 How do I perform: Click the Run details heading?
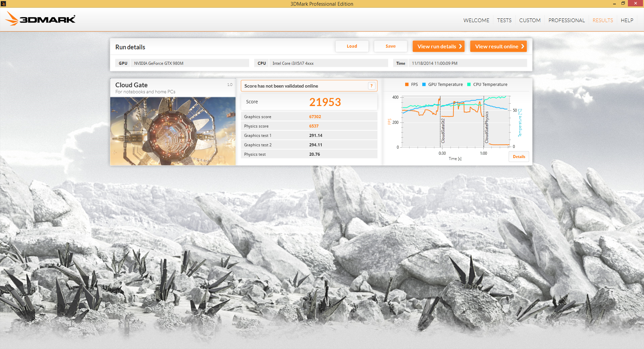pos(130,47)
